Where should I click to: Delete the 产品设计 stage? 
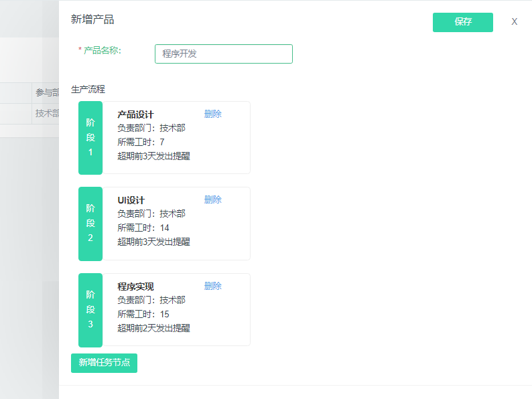[x=212, y=114]
